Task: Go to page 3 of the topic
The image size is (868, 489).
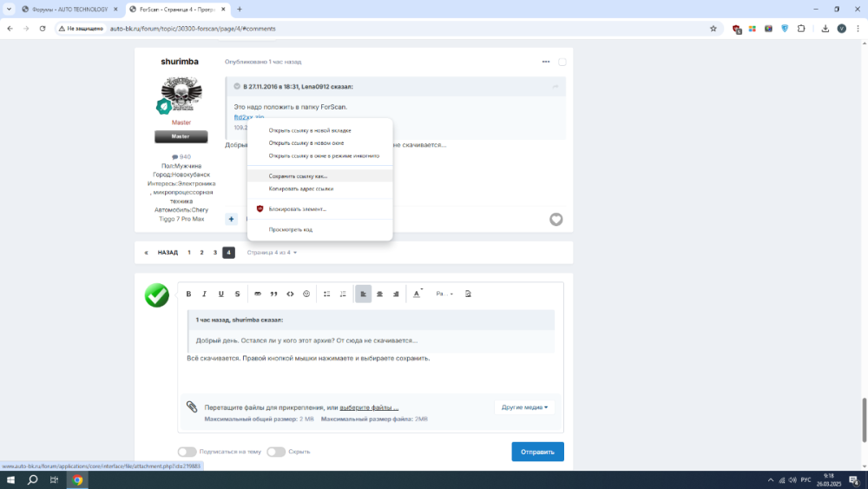Action: [x=214, y=253]
